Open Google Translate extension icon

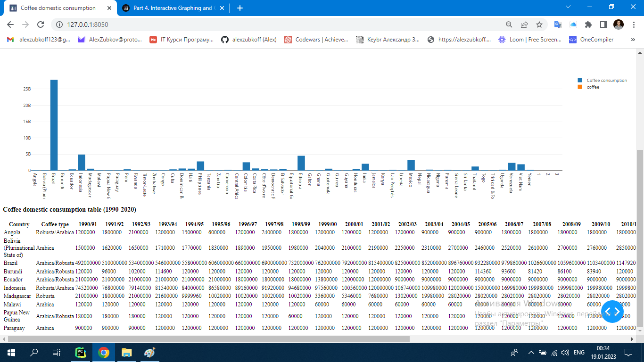click(558, 25)
